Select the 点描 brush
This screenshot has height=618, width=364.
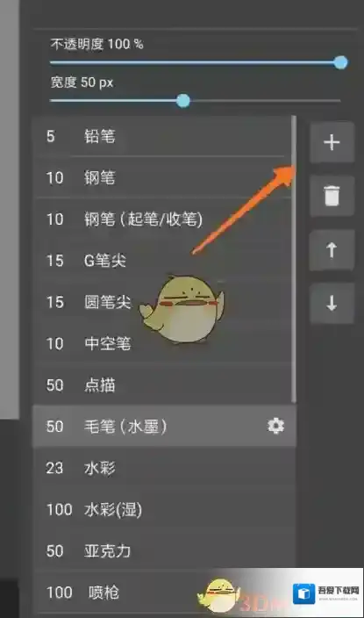(164, 385)
